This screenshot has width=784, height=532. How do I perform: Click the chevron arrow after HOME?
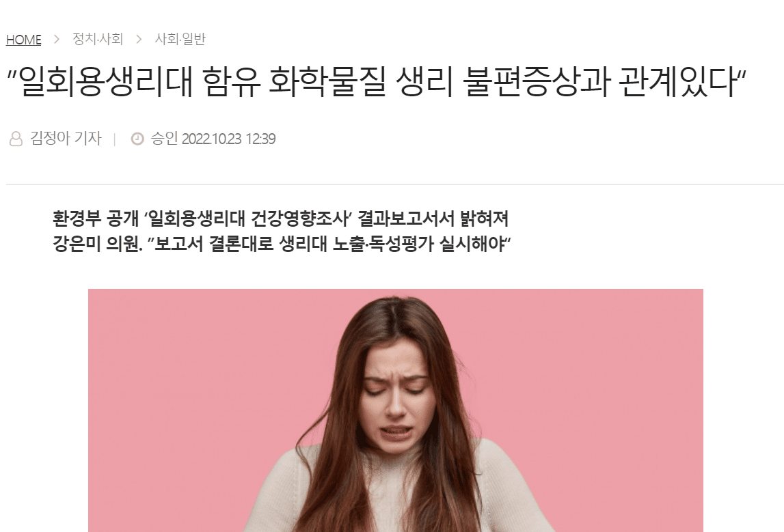point(57,39)
